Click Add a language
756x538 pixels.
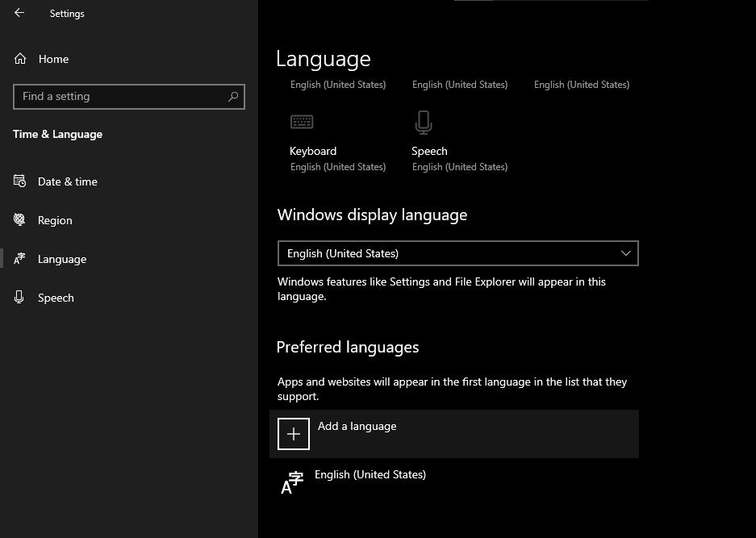coord(357,426)
